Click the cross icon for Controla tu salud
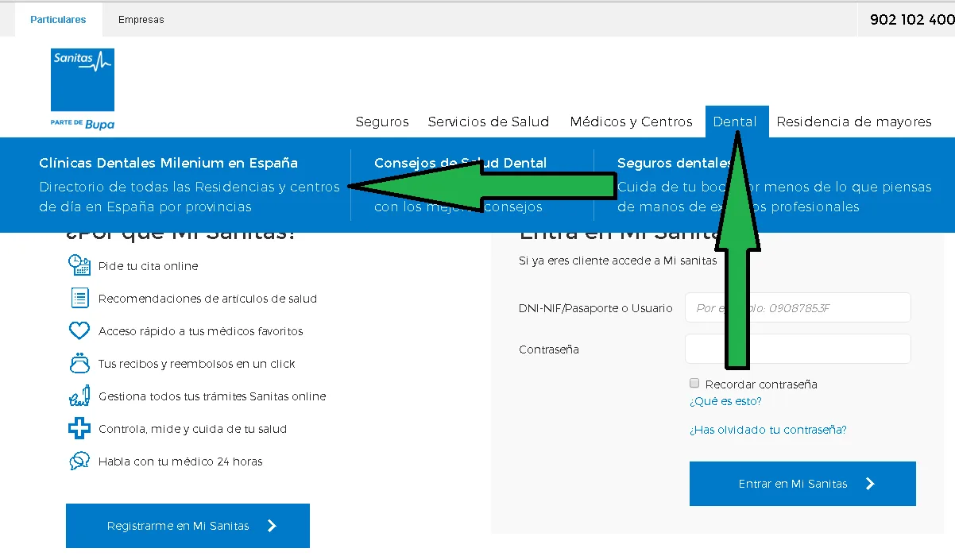955x560 pixels. [79, 428]
